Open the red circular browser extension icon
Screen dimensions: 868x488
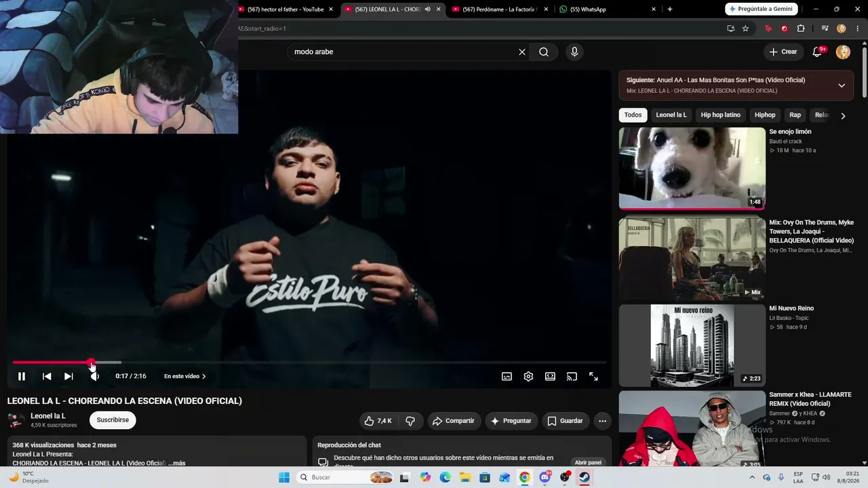point(785,28)
